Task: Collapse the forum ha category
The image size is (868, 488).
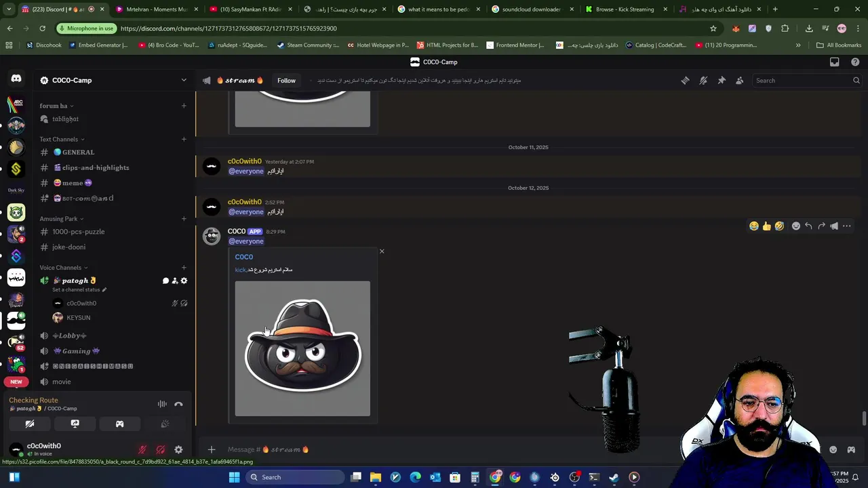Action: pyautogui.click(x=56, y=106)
